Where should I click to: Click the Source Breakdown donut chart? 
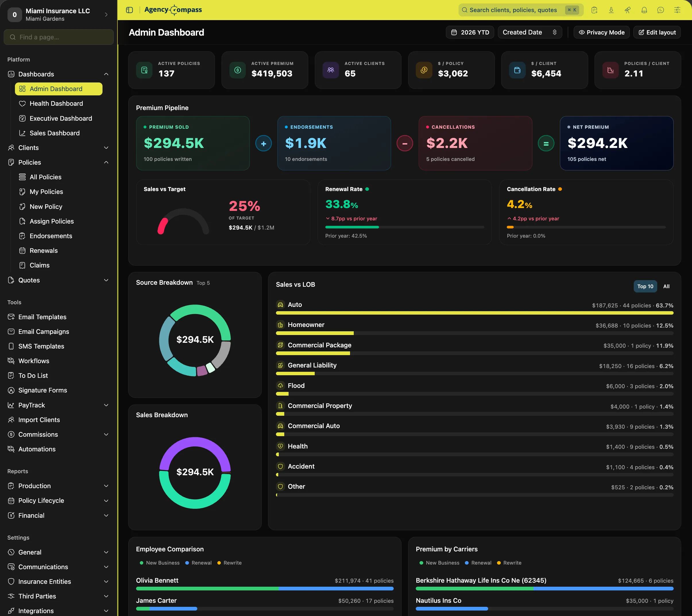tap(195, 340)
